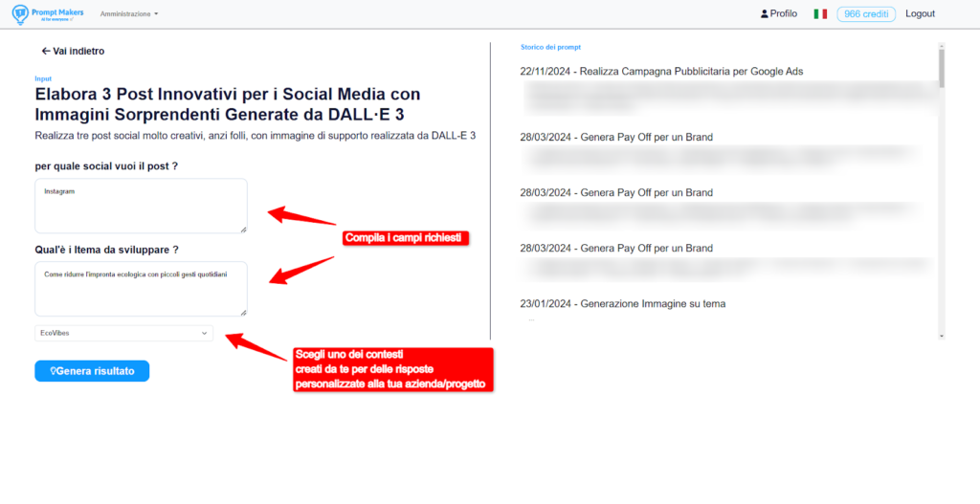Click the Prompt Makers logo
980x504 pixels.
tap(48, 13)
